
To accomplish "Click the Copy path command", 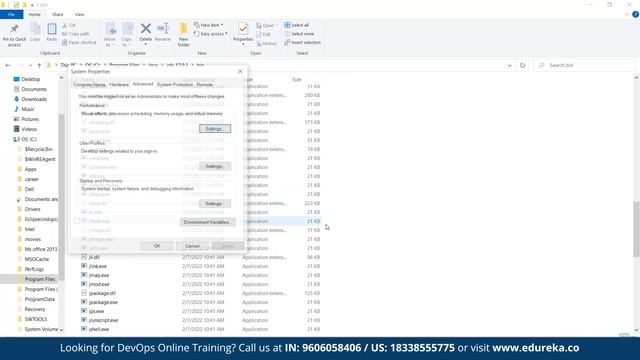I will coord(76,34).
